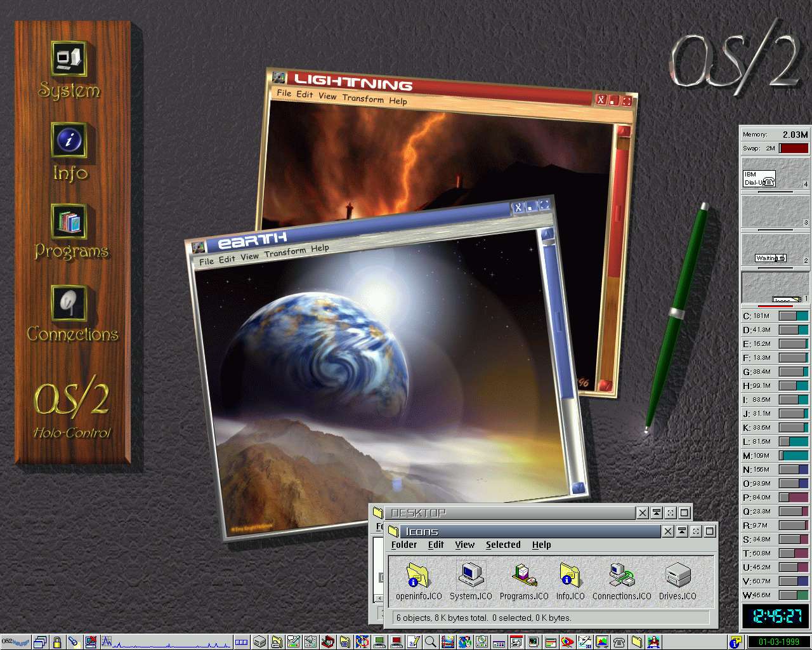The image size is (812, 650).
Task: Open Connections on the wooden panel
Action: pyautogui.click(x=69, y=303)
